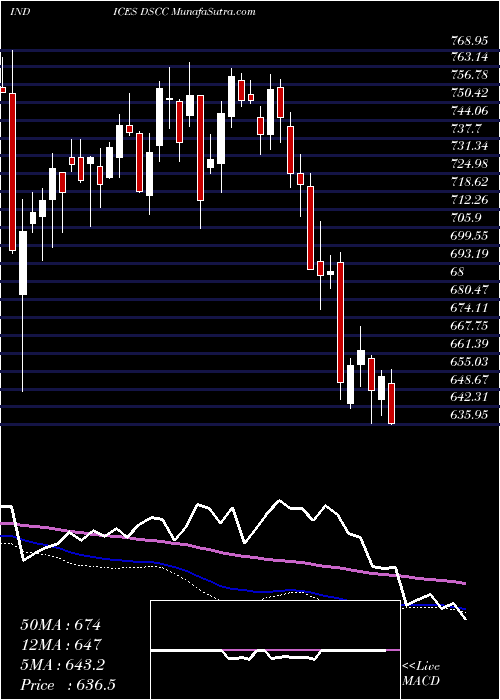Click the 661.39 price axis label
The image size is (500, 700).
coord(470,343)
